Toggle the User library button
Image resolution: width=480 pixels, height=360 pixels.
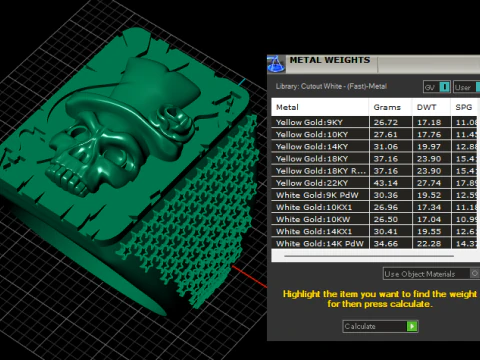pos(466,87)
